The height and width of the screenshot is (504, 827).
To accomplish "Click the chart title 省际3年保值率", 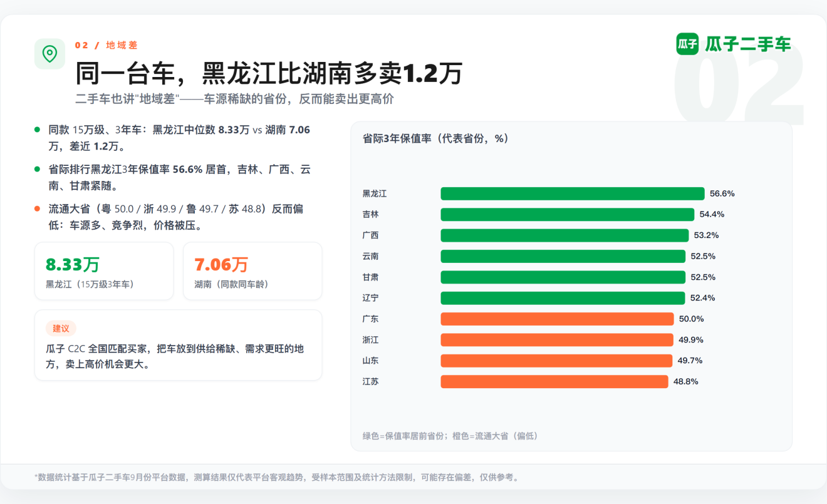I will click(x=435, y=138).
